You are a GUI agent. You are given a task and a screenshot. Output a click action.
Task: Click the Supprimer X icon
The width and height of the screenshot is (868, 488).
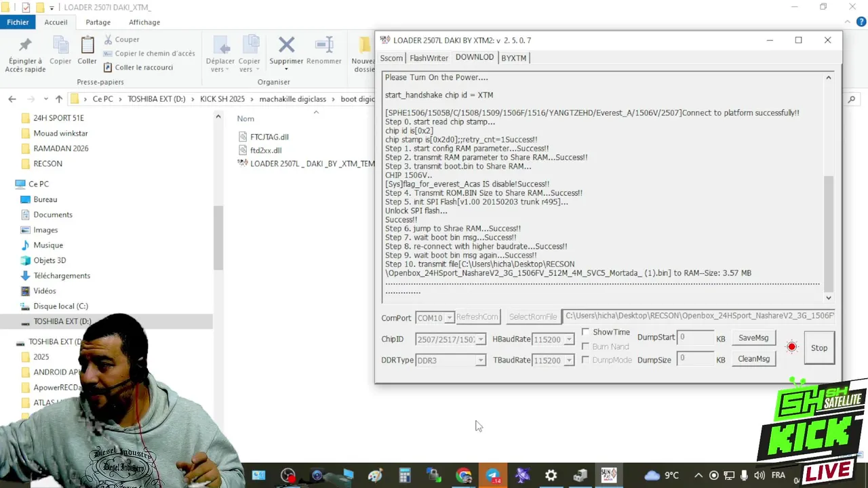(x=286, y=45)
